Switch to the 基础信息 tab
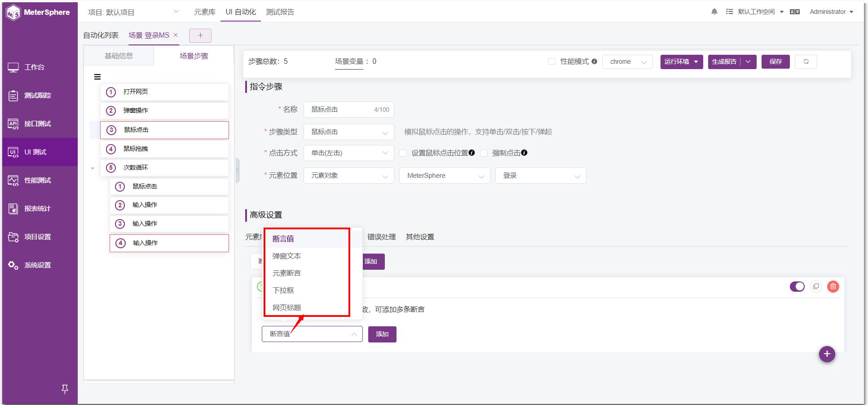The image size is (868, 408). click(x=119, y=56)
